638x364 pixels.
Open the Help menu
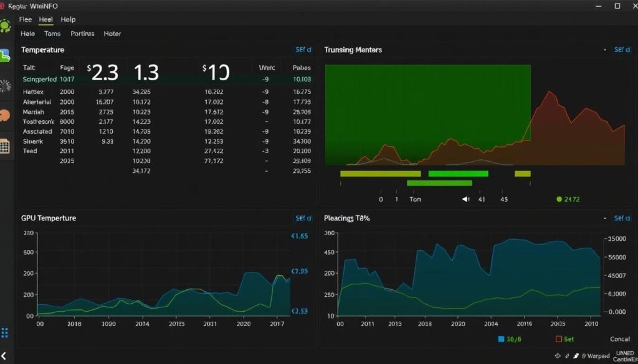tap(68, 19)
